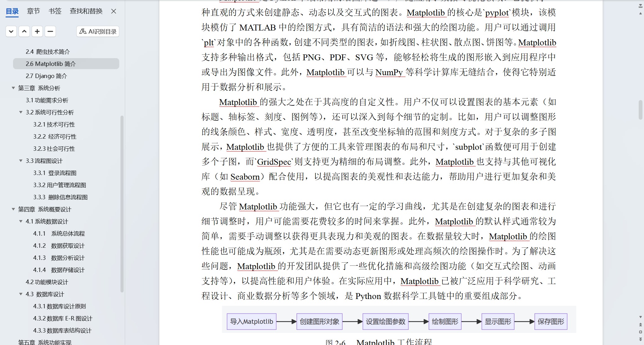The width and height of the screenshot is (644, 345).
Task: Click the document vertical scrollbar thumb
Action: 641,110
